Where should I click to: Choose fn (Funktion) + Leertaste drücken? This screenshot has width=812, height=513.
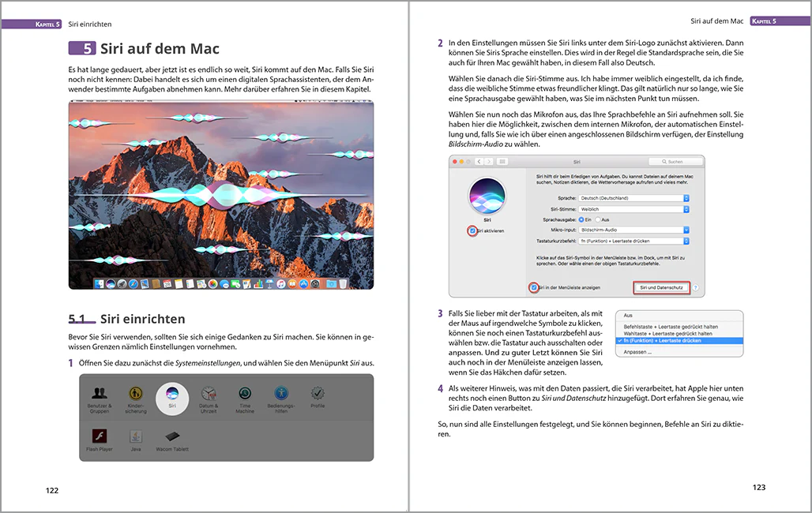(x=679, y=341)
